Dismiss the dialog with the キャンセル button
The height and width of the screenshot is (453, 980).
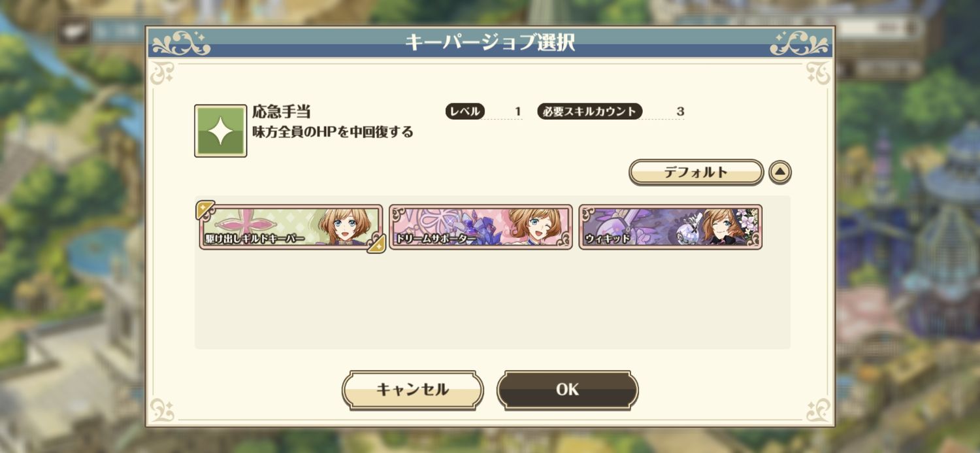(412, 390)
